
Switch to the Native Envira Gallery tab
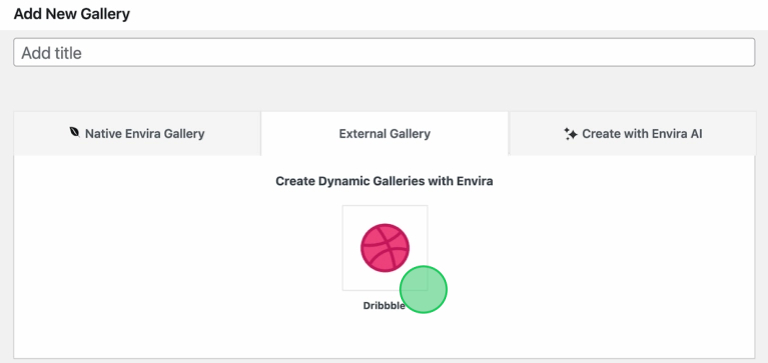pyautogui.click(x=137, y=133)
